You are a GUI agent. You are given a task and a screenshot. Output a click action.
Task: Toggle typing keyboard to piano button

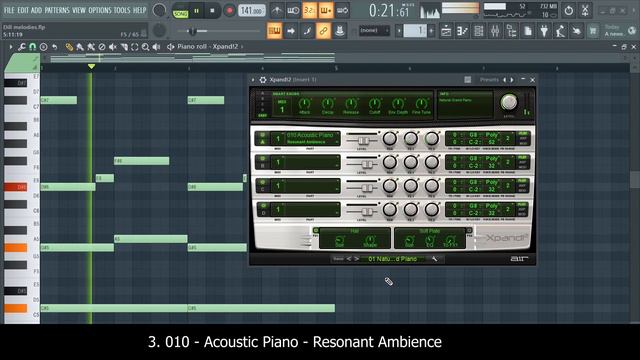click(x=274, y=31)
